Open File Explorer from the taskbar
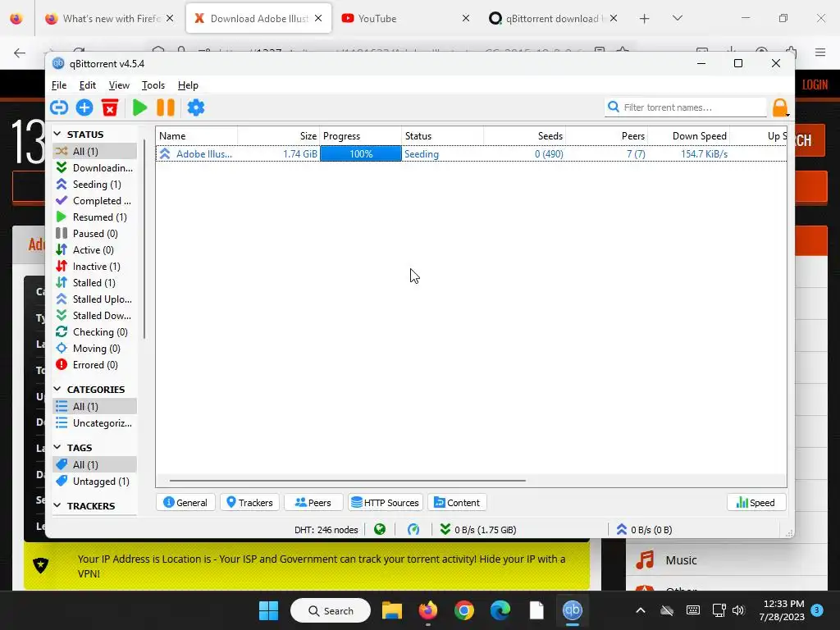The image size is (840, 630). point(391,610)
